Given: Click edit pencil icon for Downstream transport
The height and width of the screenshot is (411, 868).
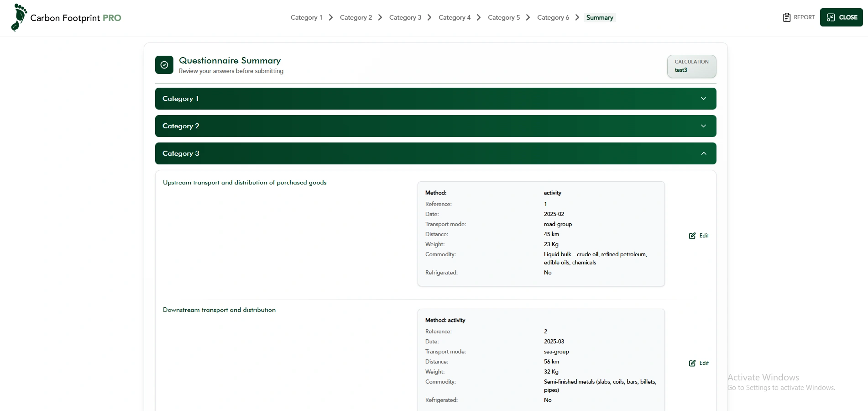Looking at the screenshot, I should (692, 363).
